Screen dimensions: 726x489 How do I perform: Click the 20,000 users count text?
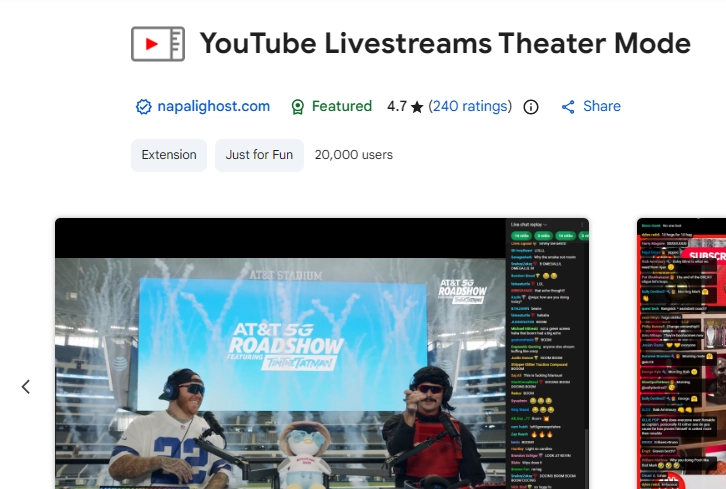[x=353, y=155]
